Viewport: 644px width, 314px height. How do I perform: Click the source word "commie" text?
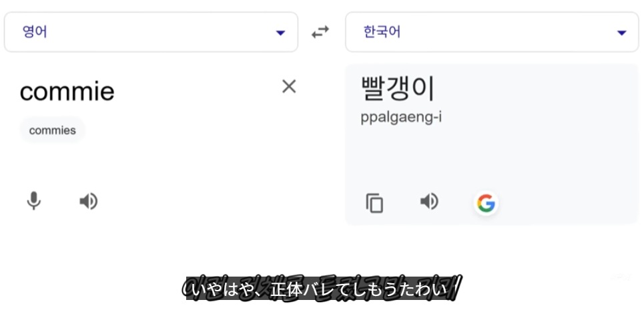[x=67, y=92]
